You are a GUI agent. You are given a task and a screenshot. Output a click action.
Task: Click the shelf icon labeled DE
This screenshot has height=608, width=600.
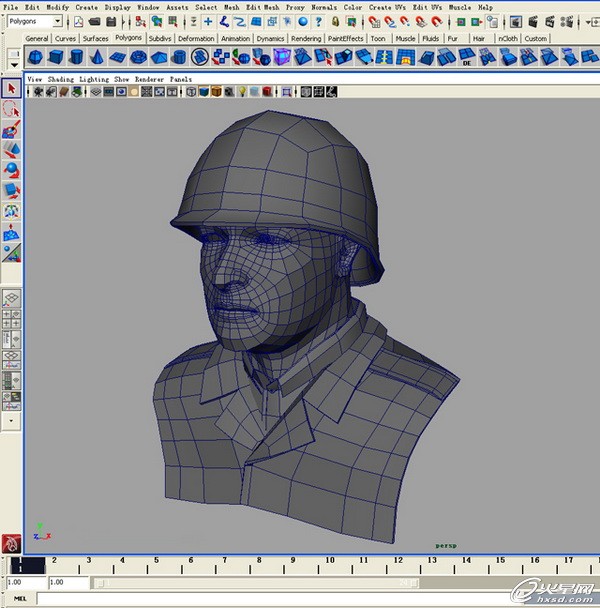tap(467, 57)
